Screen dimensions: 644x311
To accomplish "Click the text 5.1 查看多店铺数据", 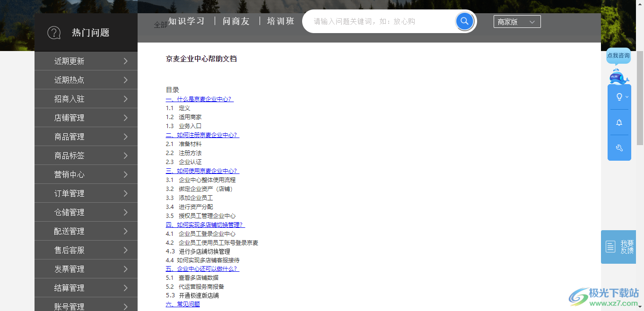I will (x=192, y=278).
